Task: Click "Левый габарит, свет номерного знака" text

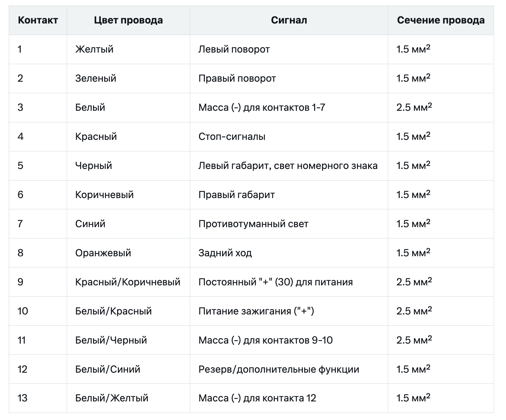Action: [x=288, y=165]
